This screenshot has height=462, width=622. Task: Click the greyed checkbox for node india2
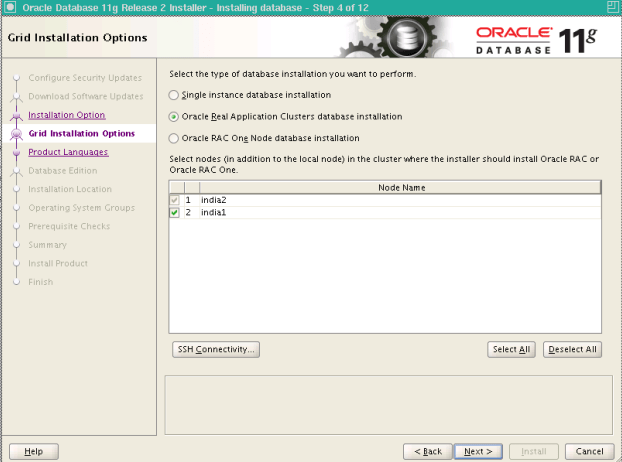coord(174,200)
